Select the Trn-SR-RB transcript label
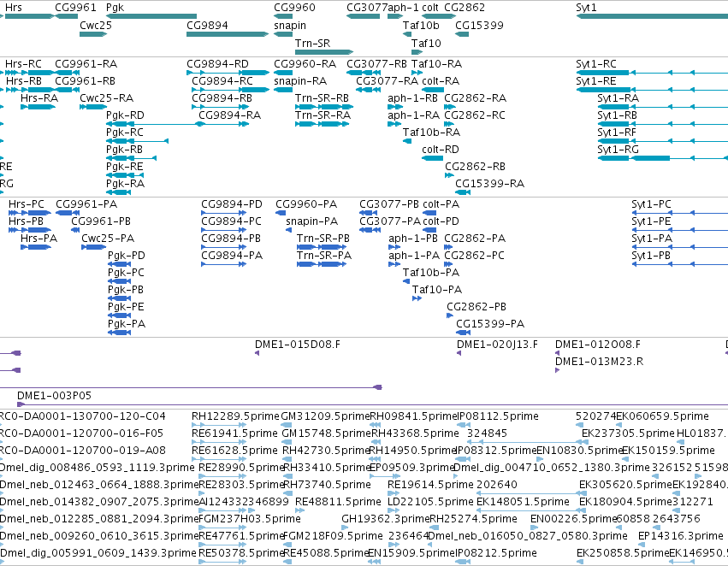728x566 pixels. pyautogui.click(x=322, y=97)
